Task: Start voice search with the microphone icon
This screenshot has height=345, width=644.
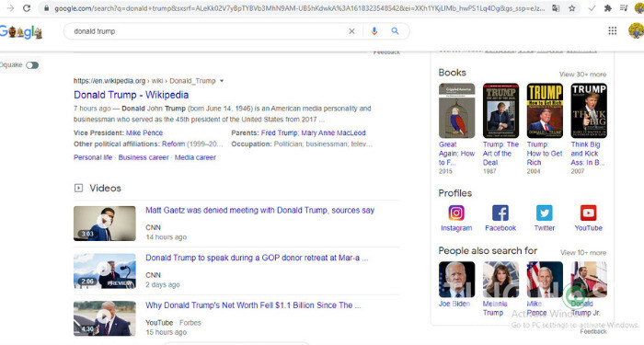Action: pyautogui.click(x=374, y=31)
